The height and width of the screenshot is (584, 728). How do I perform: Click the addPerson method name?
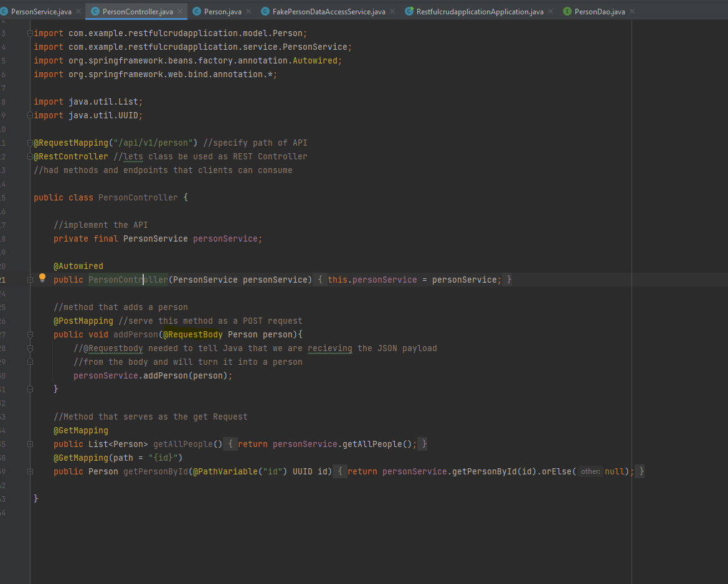click(x=136, y=335)
